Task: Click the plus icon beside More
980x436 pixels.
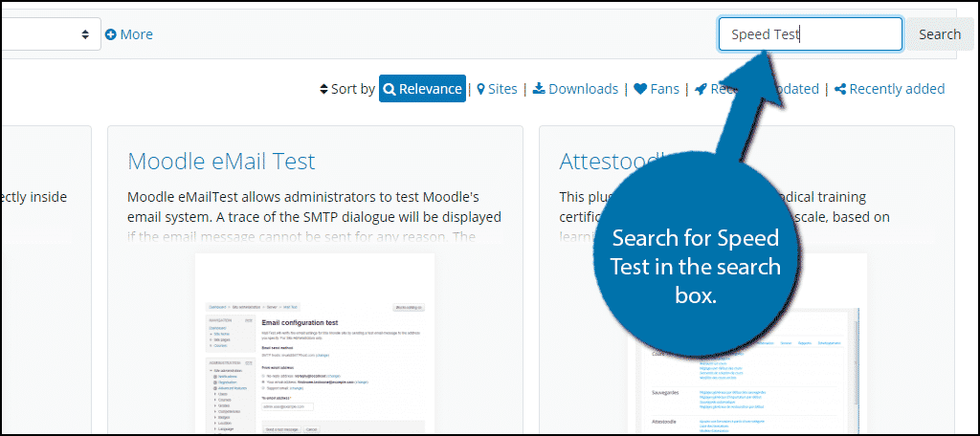Action: pos(111,34)
